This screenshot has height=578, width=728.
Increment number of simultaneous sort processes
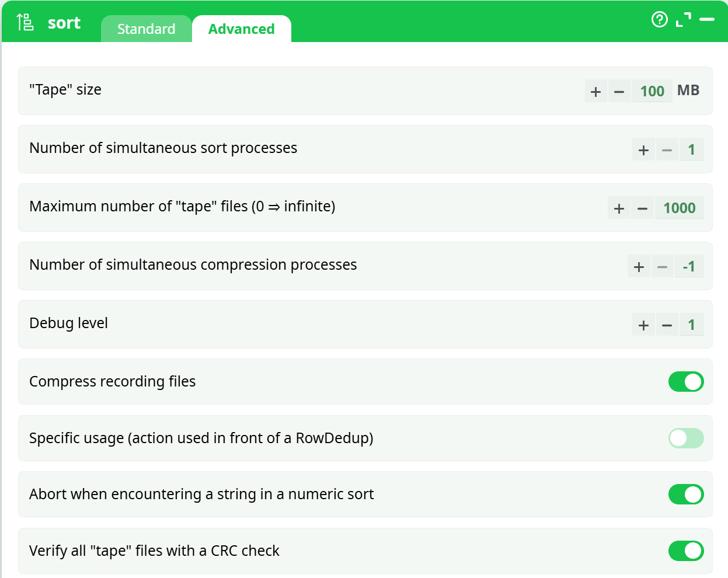click(x=643, y=150)
